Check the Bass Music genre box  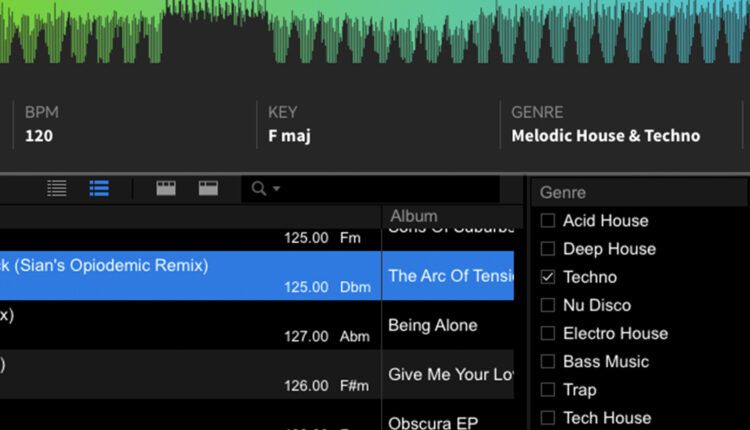tap(548, 362)
